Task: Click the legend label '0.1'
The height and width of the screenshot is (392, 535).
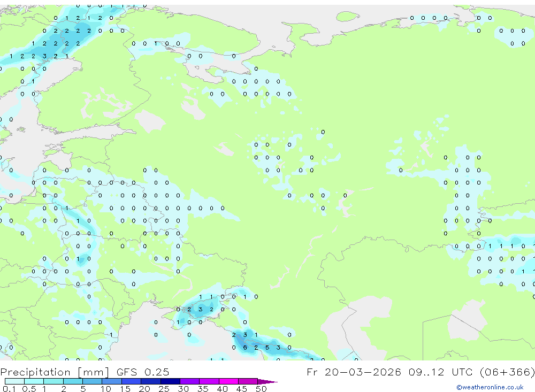Action: point(9,389)
